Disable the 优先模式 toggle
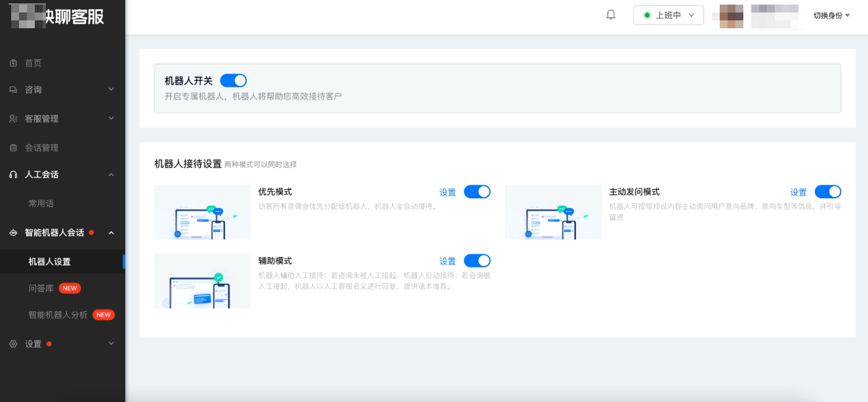868x402 pixels. (x=478, y=191)
